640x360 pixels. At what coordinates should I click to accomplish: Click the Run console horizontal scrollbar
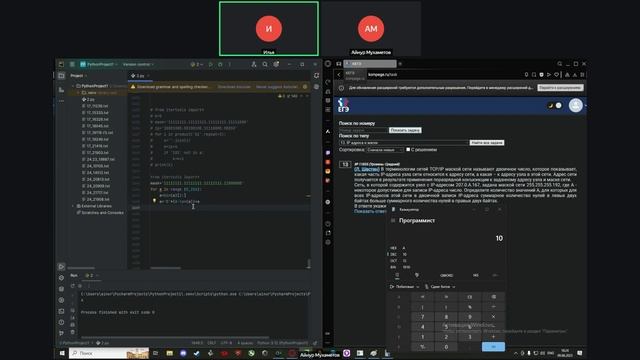coord(175,337)
